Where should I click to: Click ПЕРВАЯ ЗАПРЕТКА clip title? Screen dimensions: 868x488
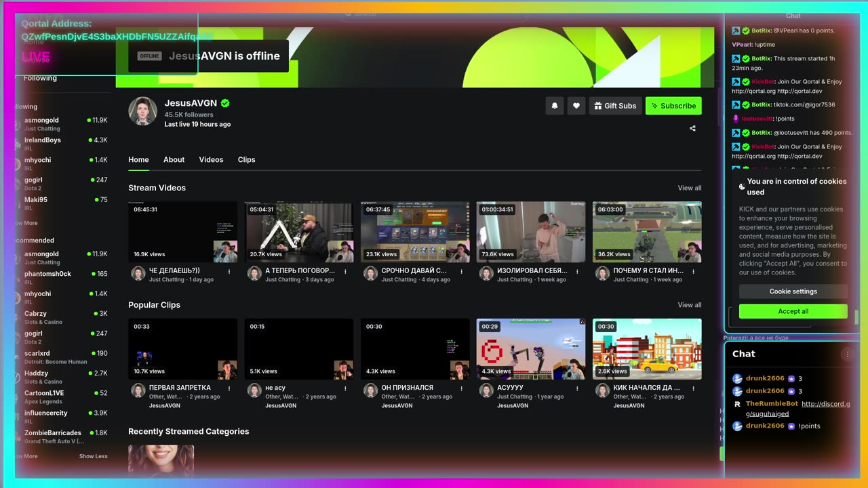180,388
